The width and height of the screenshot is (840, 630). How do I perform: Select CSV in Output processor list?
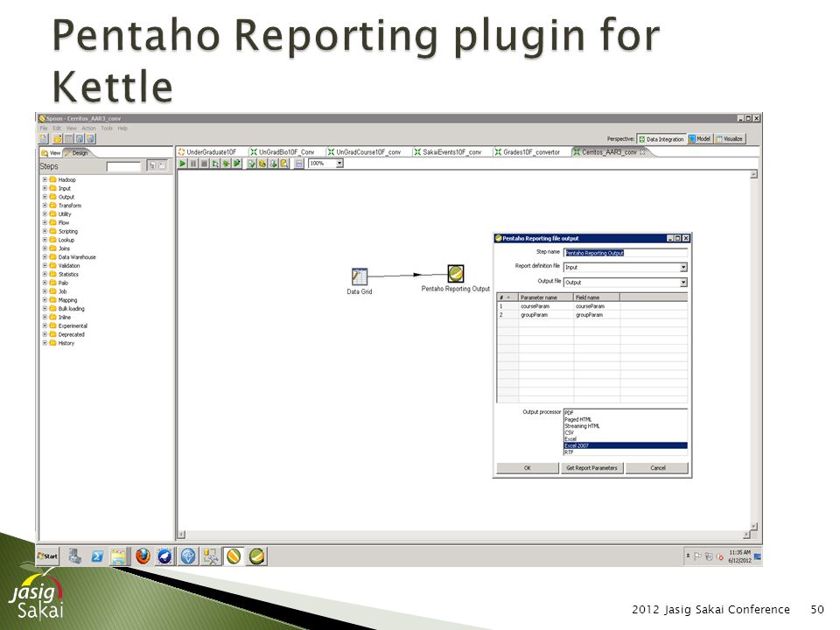pos(625,432)
